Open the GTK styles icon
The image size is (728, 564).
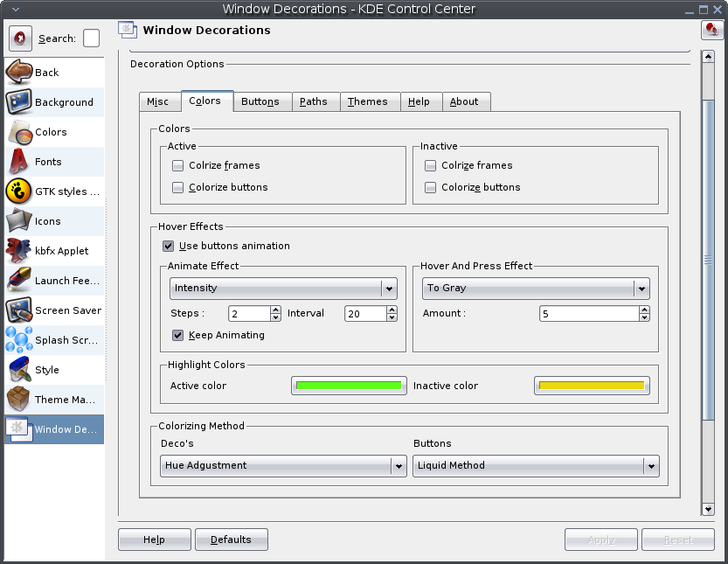(18, 191)
